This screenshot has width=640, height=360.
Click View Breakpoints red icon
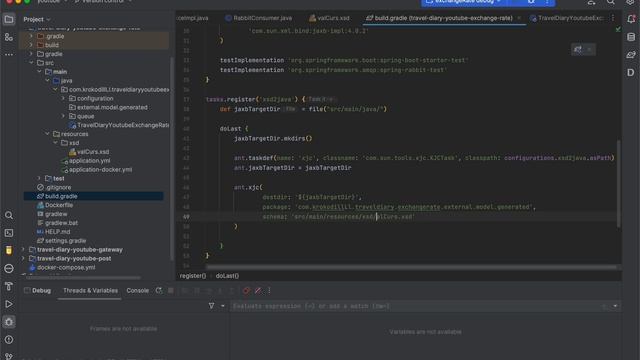[246, 290]
